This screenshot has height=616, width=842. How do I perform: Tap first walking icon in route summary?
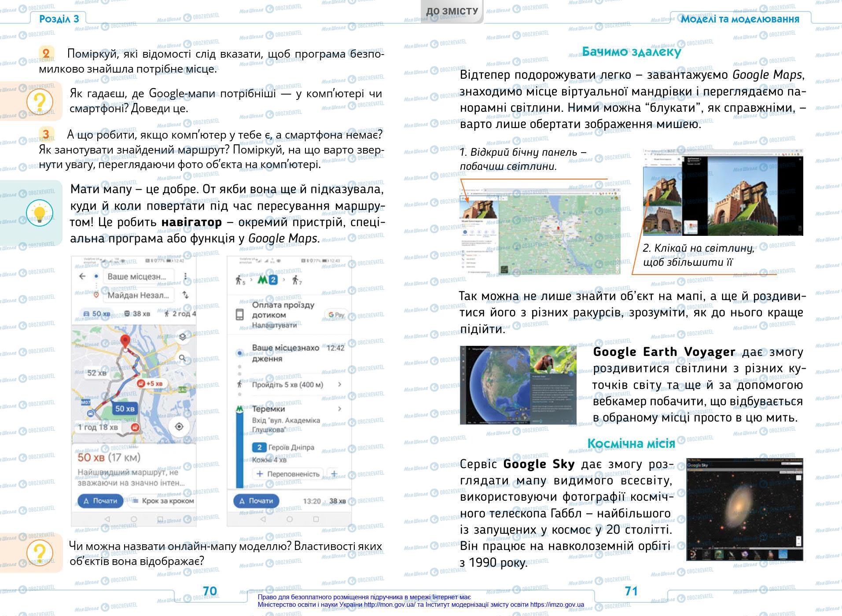tap(240, 280)
